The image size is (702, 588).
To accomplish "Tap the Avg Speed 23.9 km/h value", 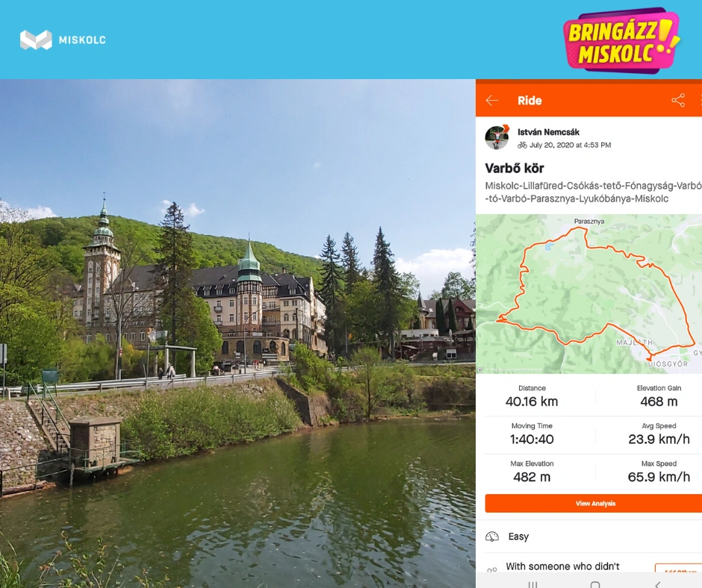I will [659, 439].
